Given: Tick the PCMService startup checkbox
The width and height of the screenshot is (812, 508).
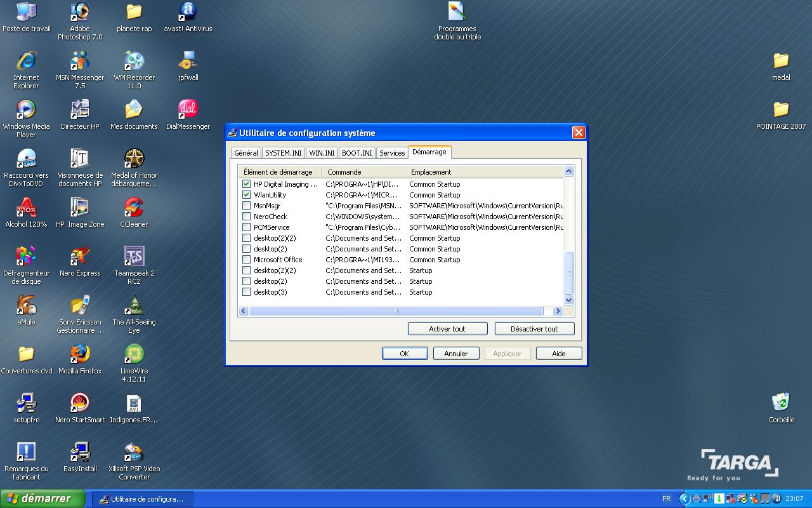Looking at the screenshot, I should click(247, 227).
